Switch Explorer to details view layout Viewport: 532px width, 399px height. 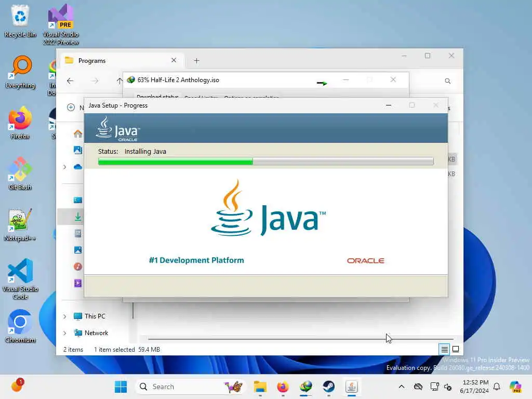[x=445, y=349]
